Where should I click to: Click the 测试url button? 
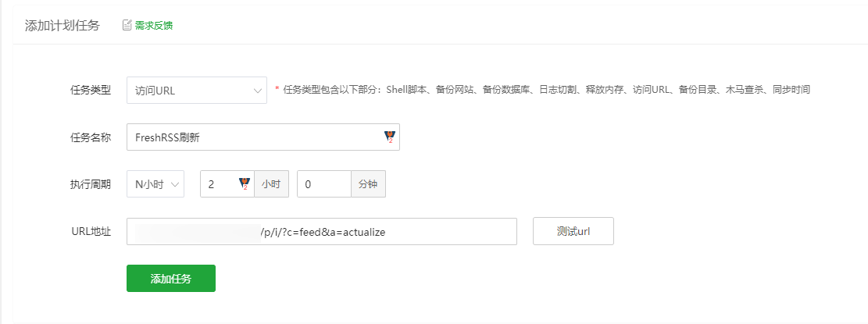573,231
